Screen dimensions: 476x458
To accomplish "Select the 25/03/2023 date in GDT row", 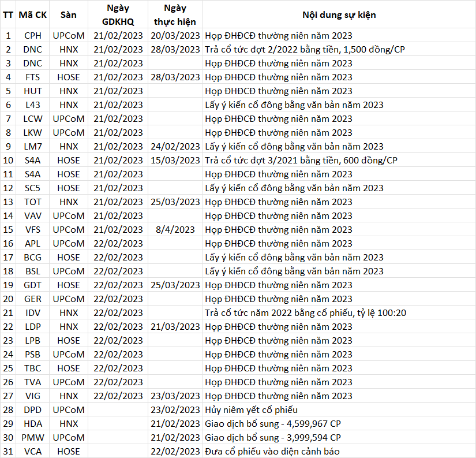I will click(x=175, y=285).
